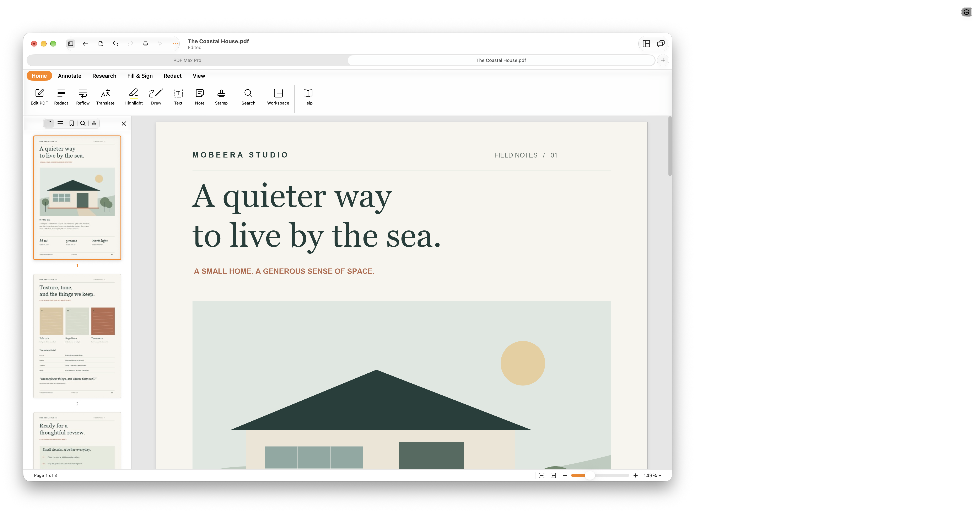Image resolution: width=980 pixels, height=512 pixels.
Task: Add a Note annotation
Action: point(200,97)
